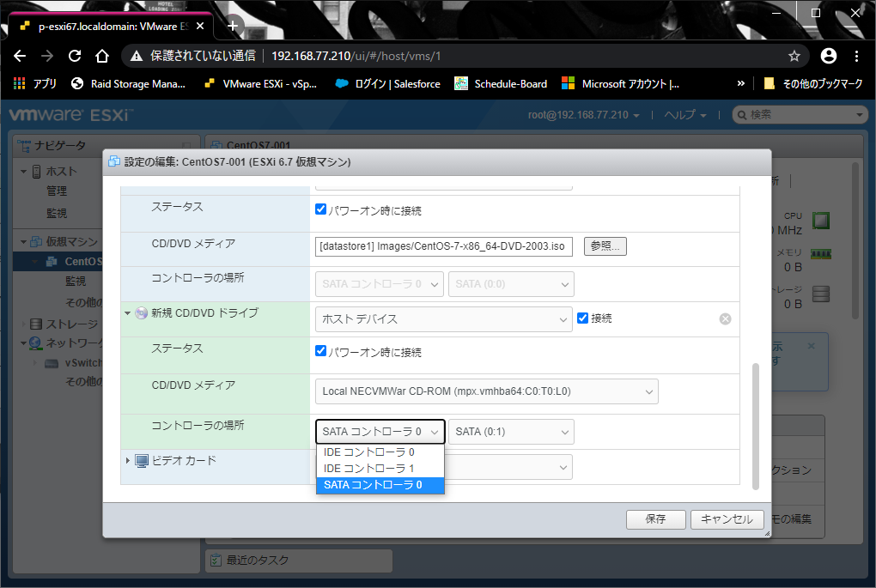The image size is (876, 588).
Task: Click the dialog resize grip corner
Action: (767, 534)
